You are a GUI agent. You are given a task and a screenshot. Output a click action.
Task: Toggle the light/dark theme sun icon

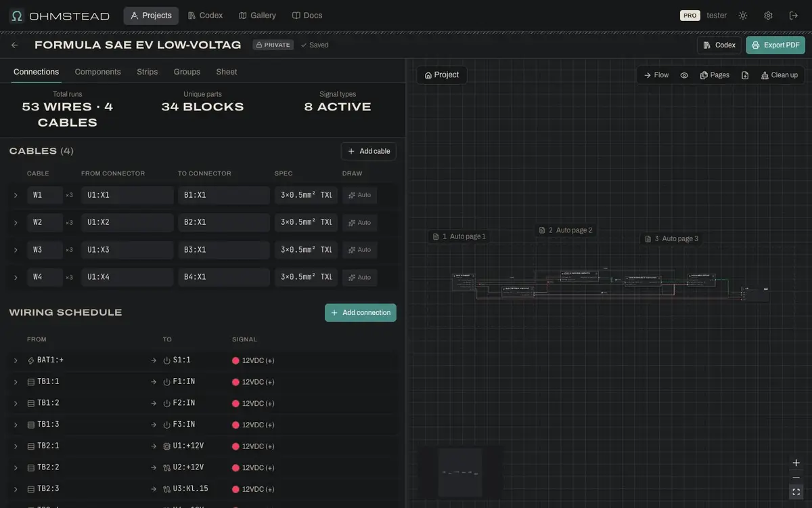743,16
